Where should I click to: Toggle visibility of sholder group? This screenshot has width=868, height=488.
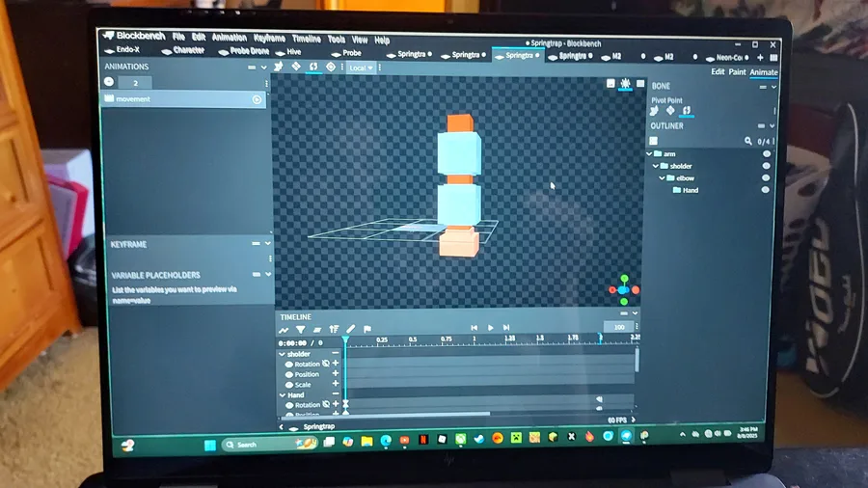[766, 166]
